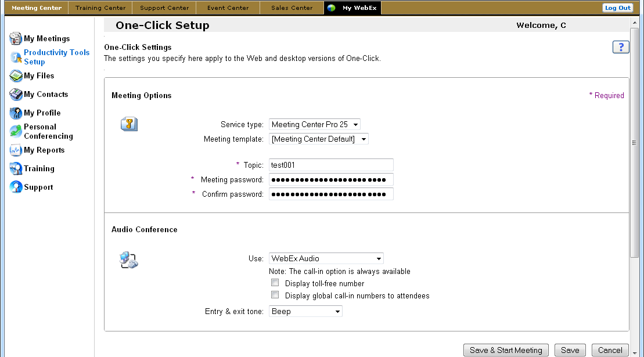Open Productivity Tools Setup link
Viewport: 644px width, 357px height.
click(x=57, y=57)
